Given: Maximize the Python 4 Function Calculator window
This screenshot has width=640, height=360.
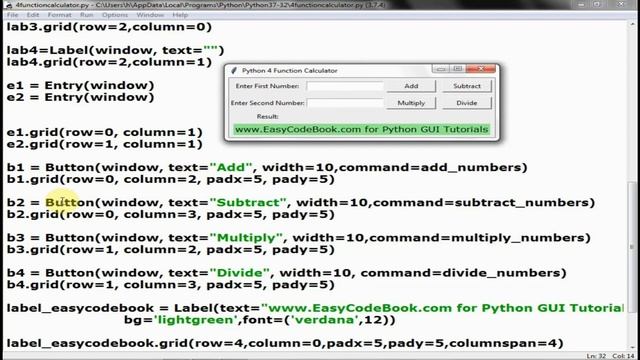Looking at the screenshot, I should (458, 69).
